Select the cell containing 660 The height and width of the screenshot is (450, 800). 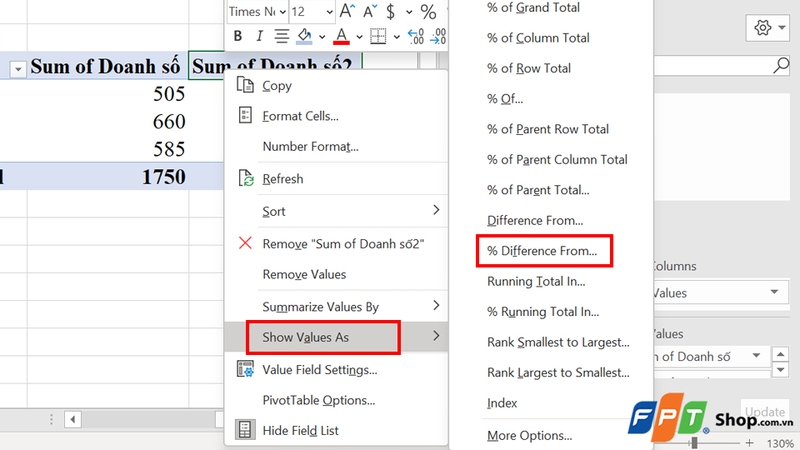pos(108,121)
